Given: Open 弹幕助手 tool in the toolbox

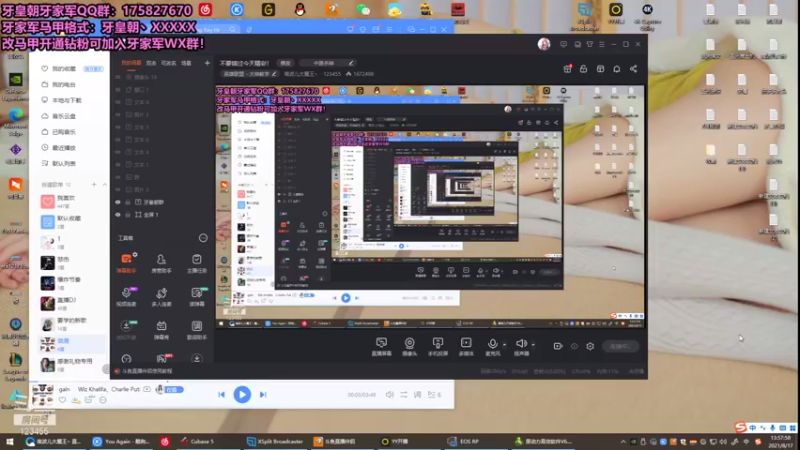Looking at the screenshot, I should tap(127, 262).
